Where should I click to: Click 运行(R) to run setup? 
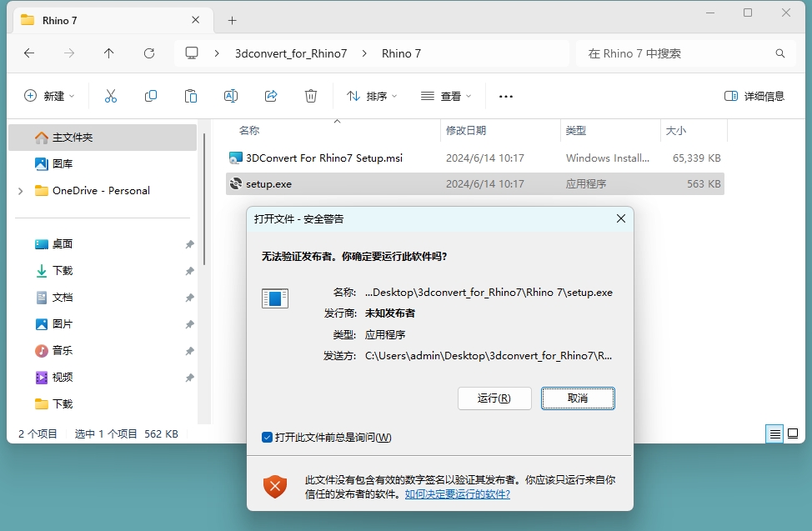click(494, 398)
